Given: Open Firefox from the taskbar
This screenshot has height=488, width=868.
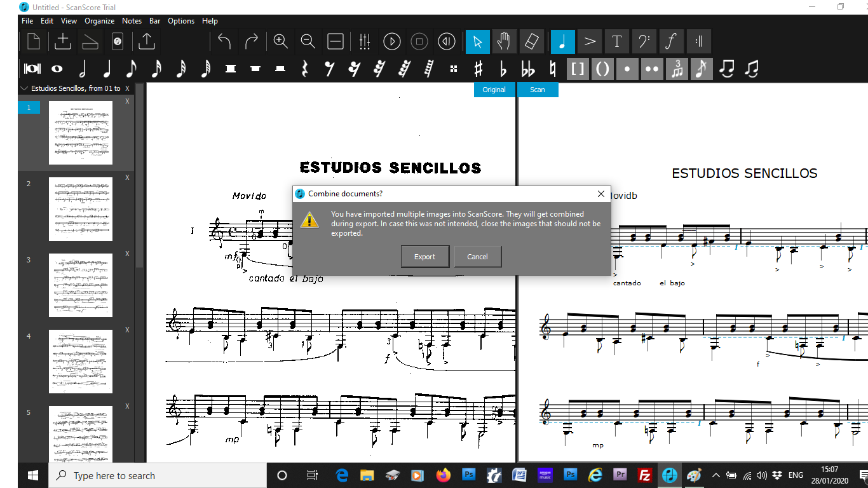Looking at the screenshot, I should [443, 475].
